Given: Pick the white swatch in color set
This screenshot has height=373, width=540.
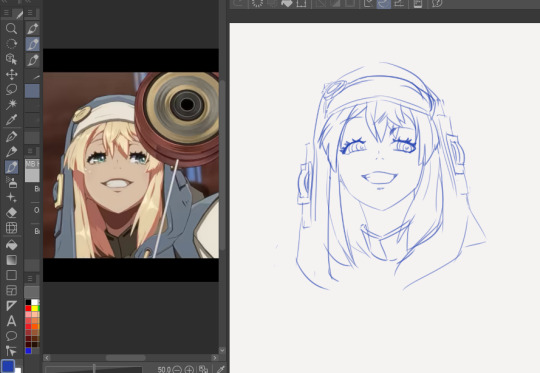Looking at the screenshot, I should [35, 302].
